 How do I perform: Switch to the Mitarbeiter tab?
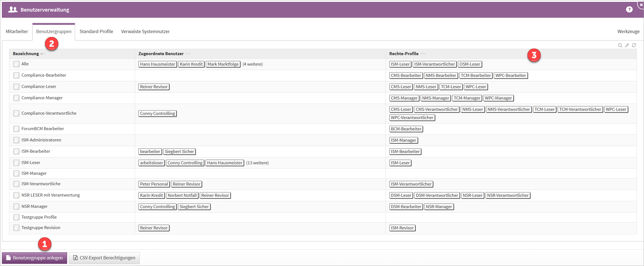click(17, 31)
